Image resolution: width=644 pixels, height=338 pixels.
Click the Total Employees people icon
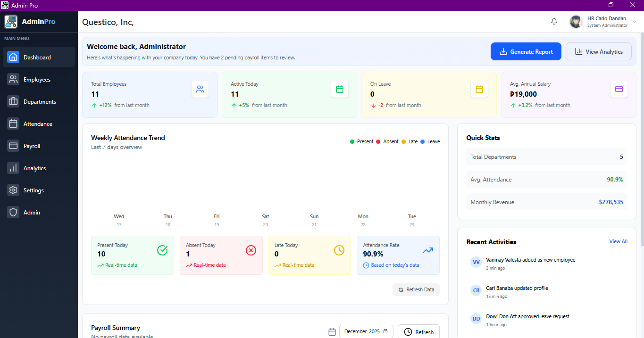click(x=200, y=89)
